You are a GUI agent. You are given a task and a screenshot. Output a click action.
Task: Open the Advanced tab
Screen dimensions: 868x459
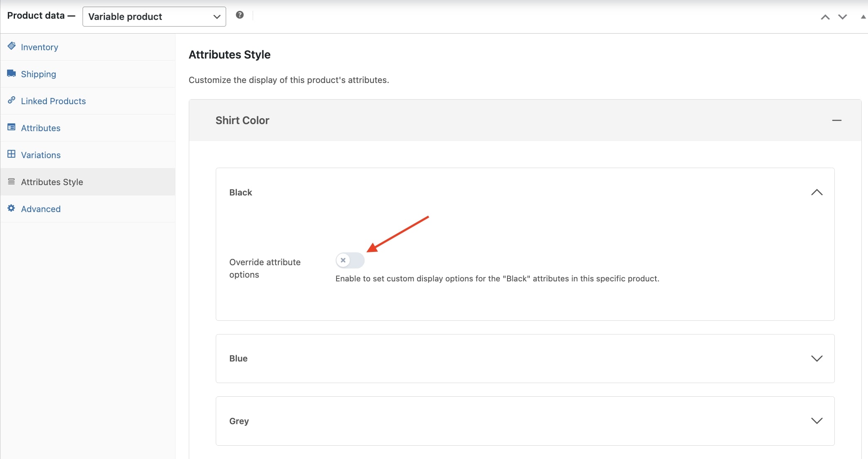(88, 209)
